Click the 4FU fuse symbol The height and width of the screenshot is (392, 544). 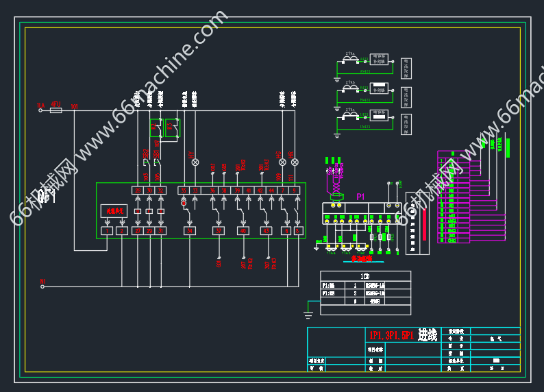point(56,110)
